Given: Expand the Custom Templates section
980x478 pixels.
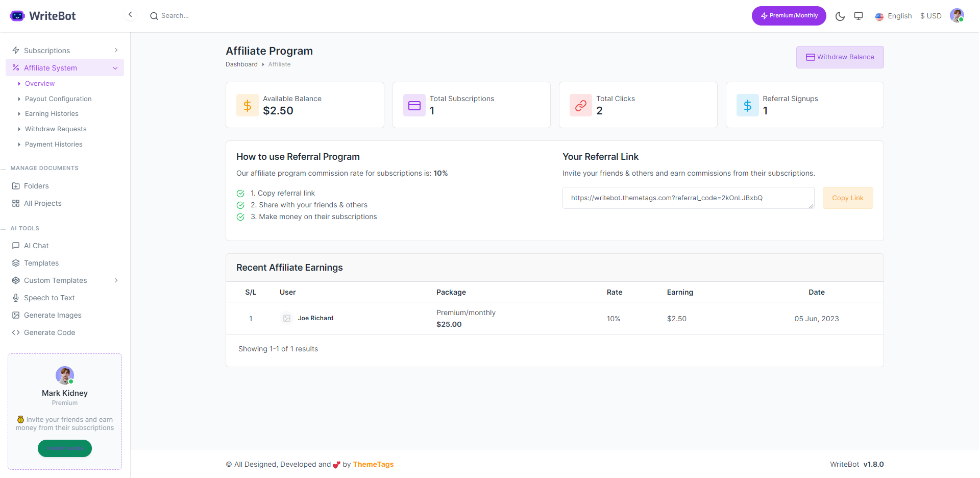Looking at the screenshot, I should [116, 280].
